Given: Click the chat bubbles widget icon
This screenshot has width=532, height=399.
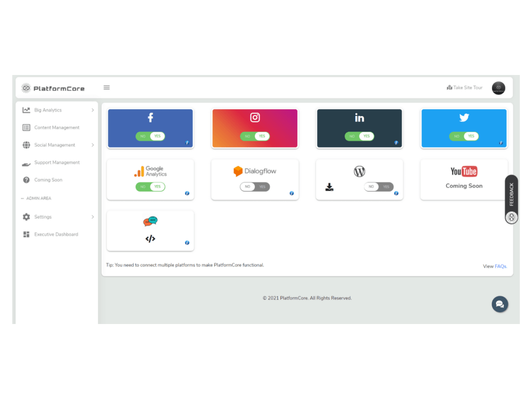Looking at the screenshot, I should tap(151, 221).
